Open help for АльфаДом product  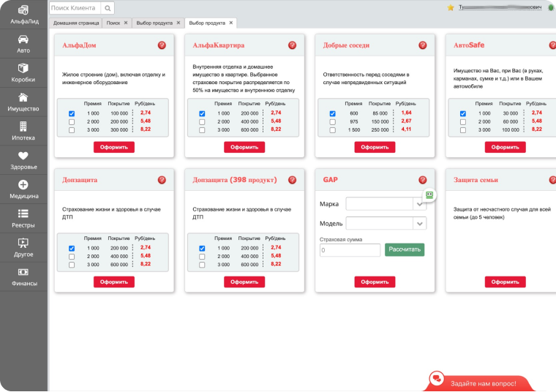point(162,45)
